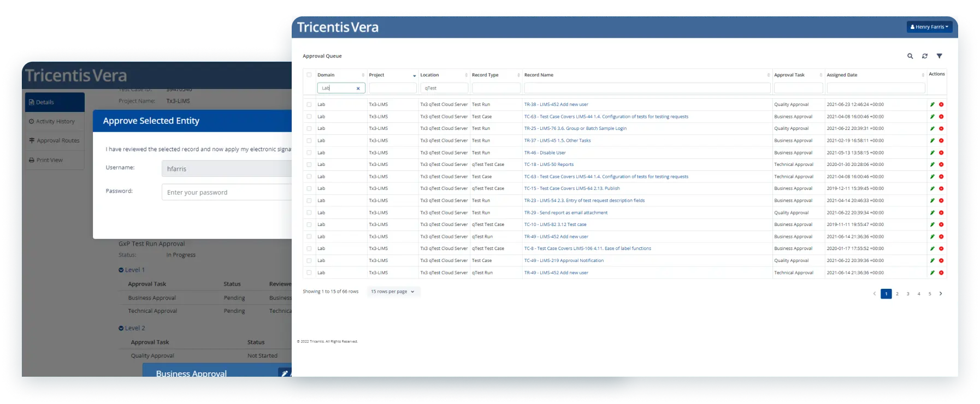Click the search icon above the Approval Queue table
The width and height of the screenshot is (980, 404).
pyautogui.click(x=910, y=56)
